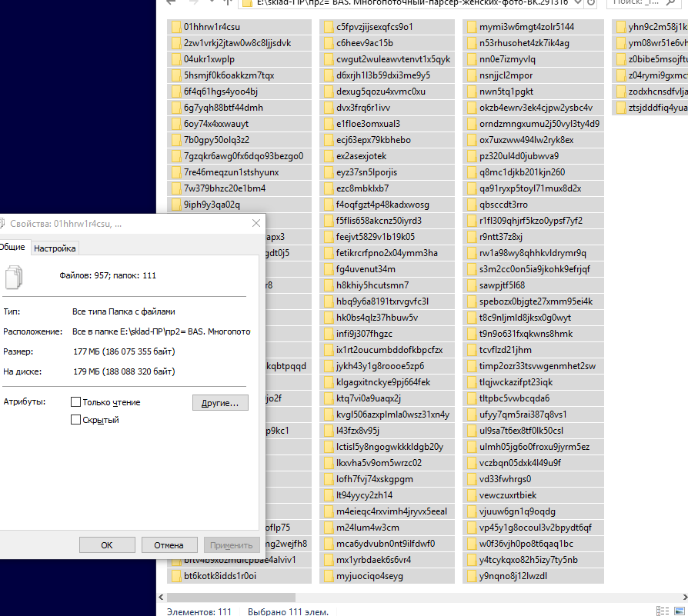This screenshot has width=688, height=616.
Task: Click folder icon of ex2asexjotek
Action: (329, 157)
